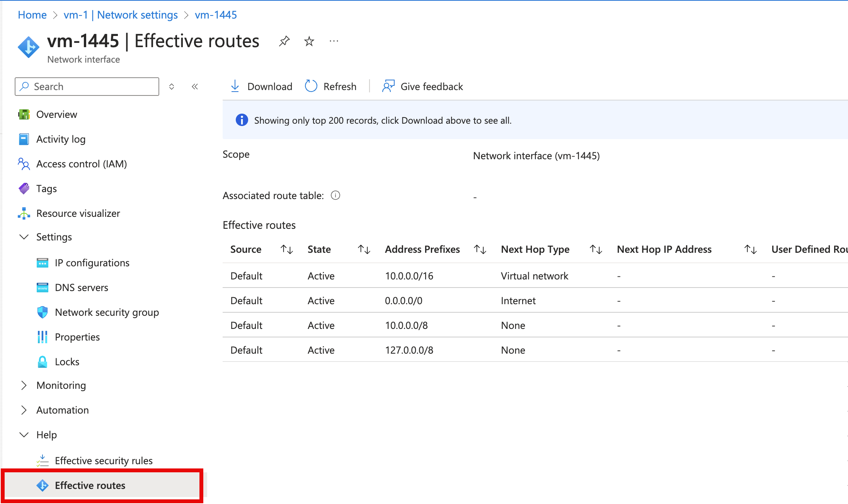Mark vm-1445 as favorite with star
The image size is (848, 504).
click(309, 41)
